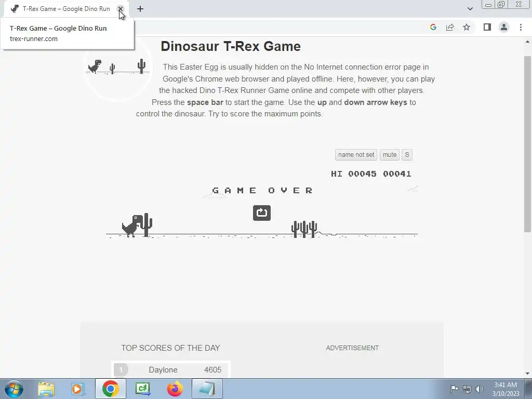The image size is (532, 399).
Task: Click the page vertical scrollbar thumb
Action: click(528, 144)
